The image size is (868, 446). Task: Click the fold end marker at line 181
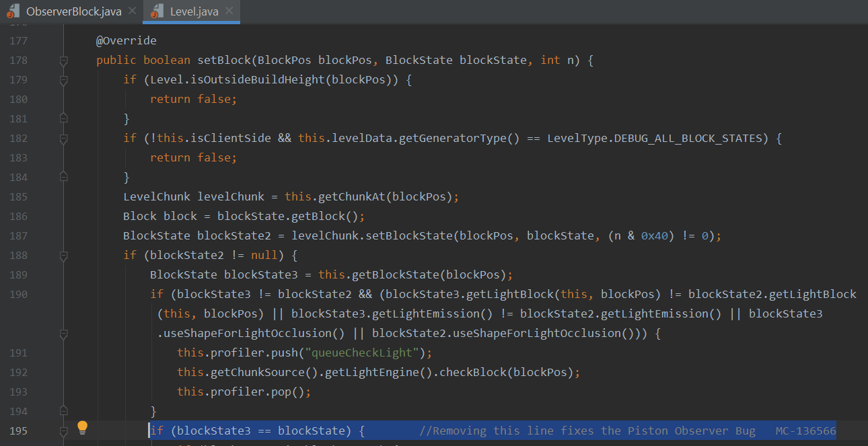63,118
